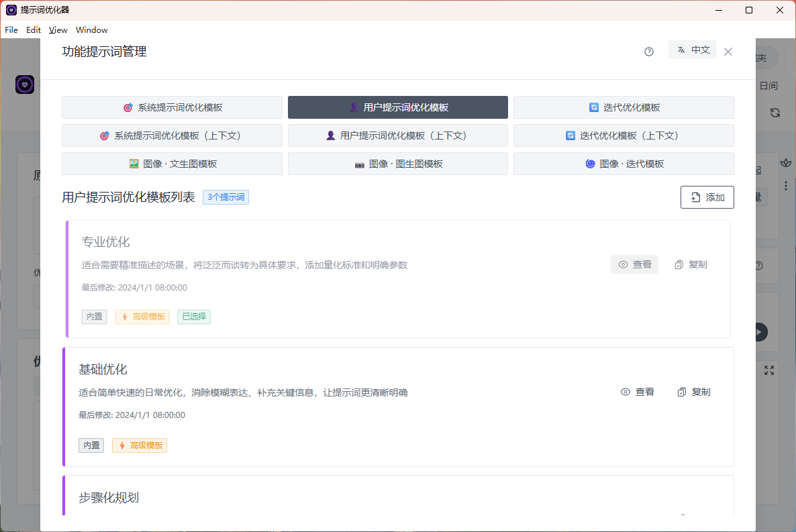796x532 pixels.
Task: Switch to 图像·迭代模板 tab
Action: pyautogui.click(x=624, y=164)
